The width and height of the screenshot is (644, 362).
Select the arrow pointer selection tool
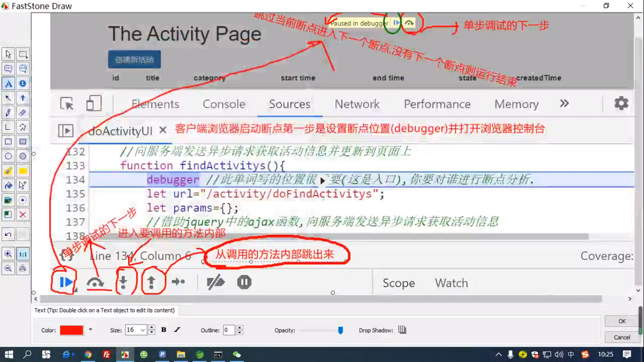tap(8, 54)
